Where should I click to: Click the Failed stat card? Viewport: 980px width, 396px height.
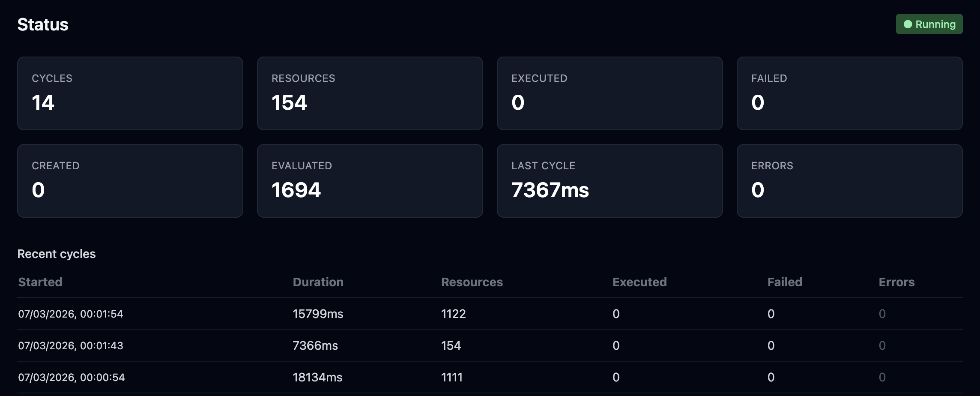tap(849, 93)
